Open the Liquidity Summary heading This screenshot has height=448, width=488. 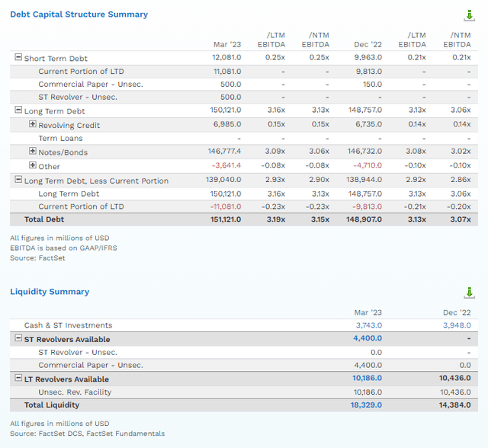tap(50, 292)
